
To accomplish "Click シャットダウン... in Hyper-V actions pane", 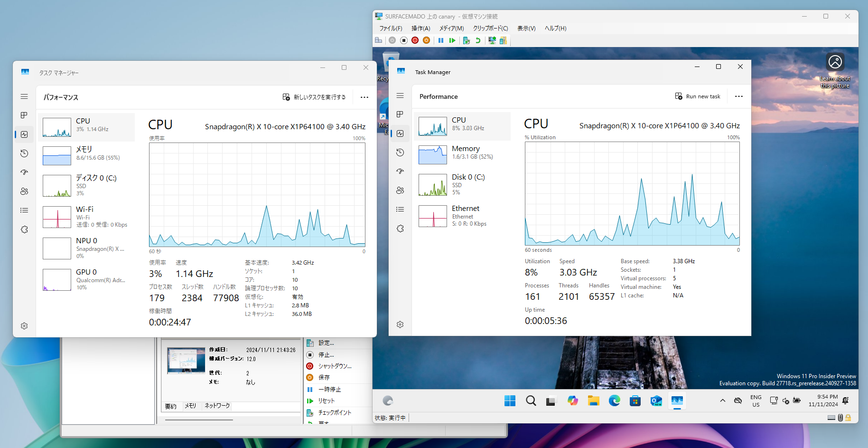I will pyautogui.click(x=335, y=366).
